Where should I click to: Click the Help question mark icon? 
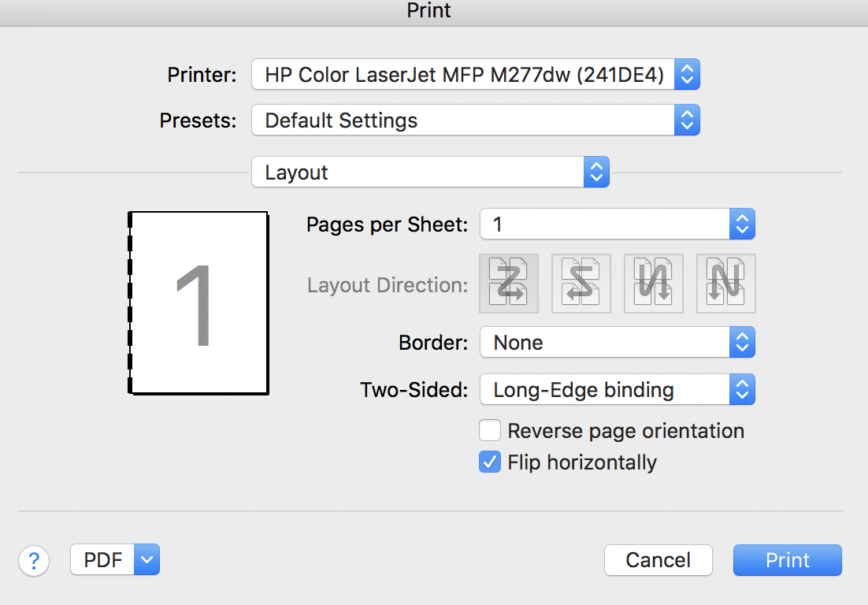[34, 561]
